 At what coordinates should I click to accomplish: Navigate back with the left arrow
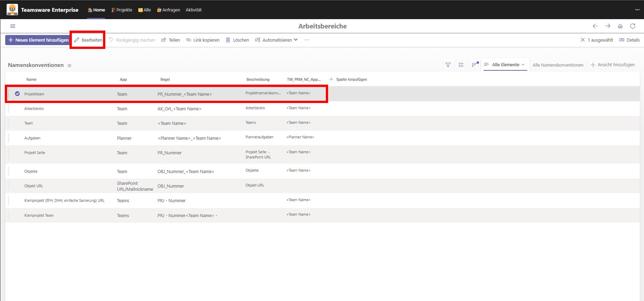[595, 26]
